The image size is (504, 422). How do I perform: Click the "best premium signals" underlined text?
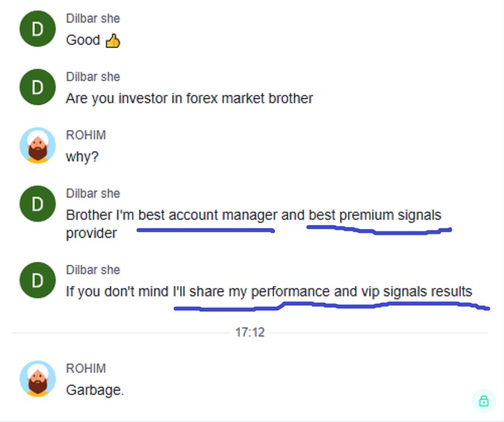click(x=374, y=215)
